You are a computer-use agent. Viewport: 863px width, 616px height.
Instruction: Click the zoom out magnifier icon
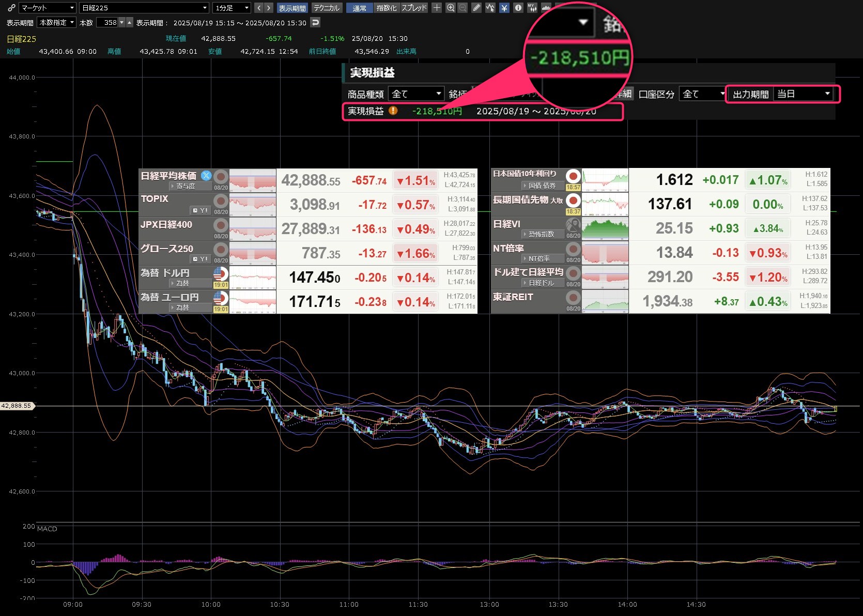click(x=463, y=8)
